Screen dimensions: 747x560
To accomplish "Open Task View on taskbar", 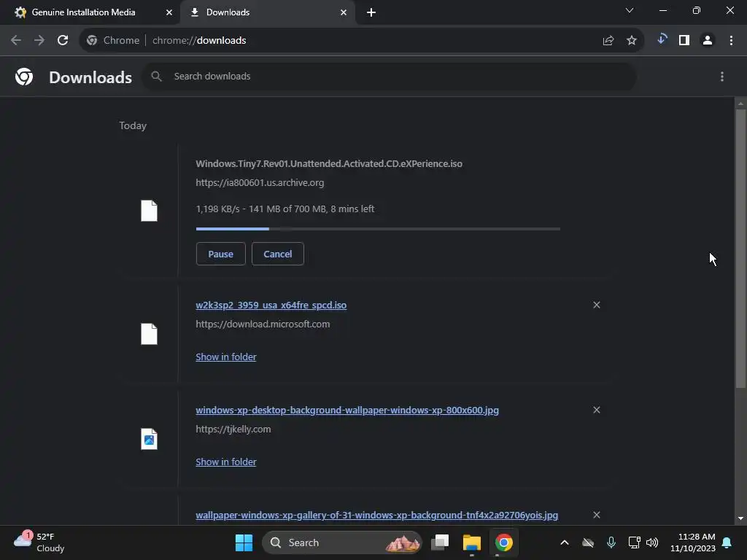I will click(x=440, y=542).
